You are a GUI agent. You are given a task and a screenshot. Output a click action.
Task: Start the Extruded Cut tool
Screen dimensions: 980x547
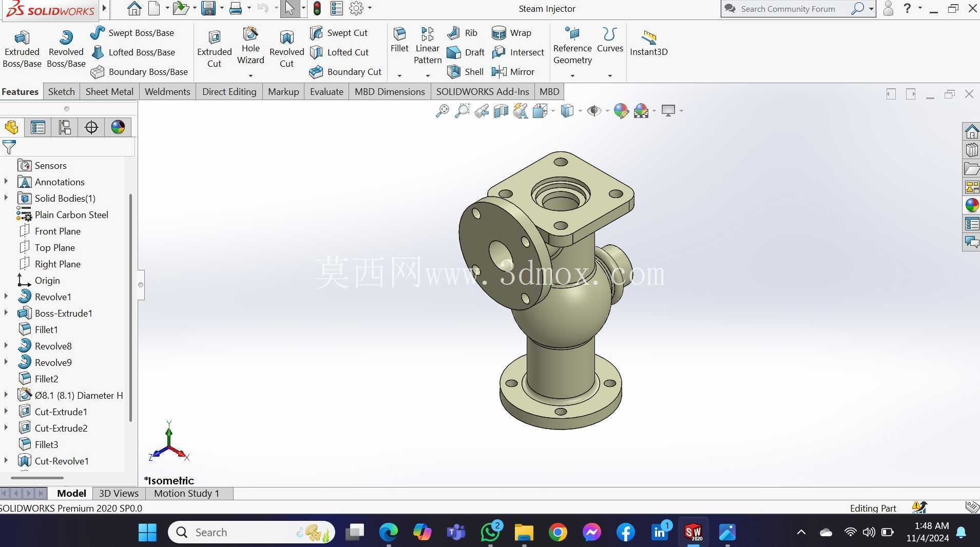(x=214, y=49)
